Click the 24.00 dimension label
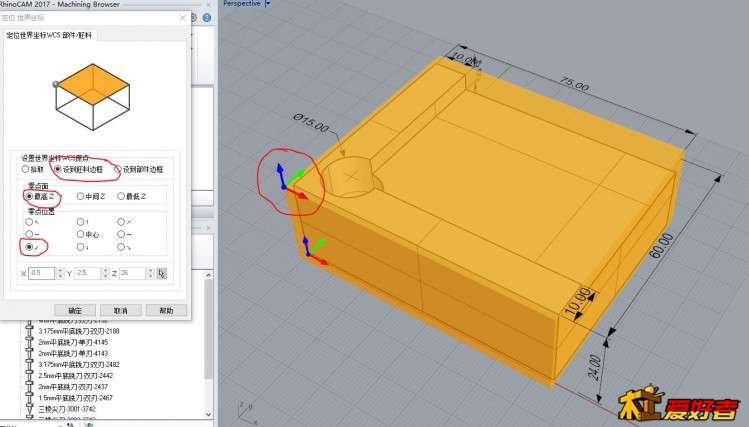This screenshot has width=749, height=427. tap(595, 367)
